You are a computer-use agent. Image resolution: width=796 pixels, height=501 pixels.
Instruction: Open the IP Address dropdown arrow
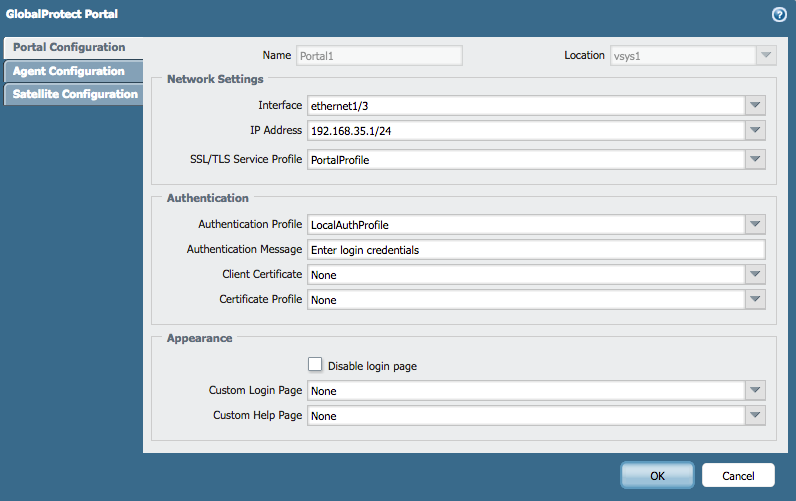pyautogui.click(x=755, y=131)
